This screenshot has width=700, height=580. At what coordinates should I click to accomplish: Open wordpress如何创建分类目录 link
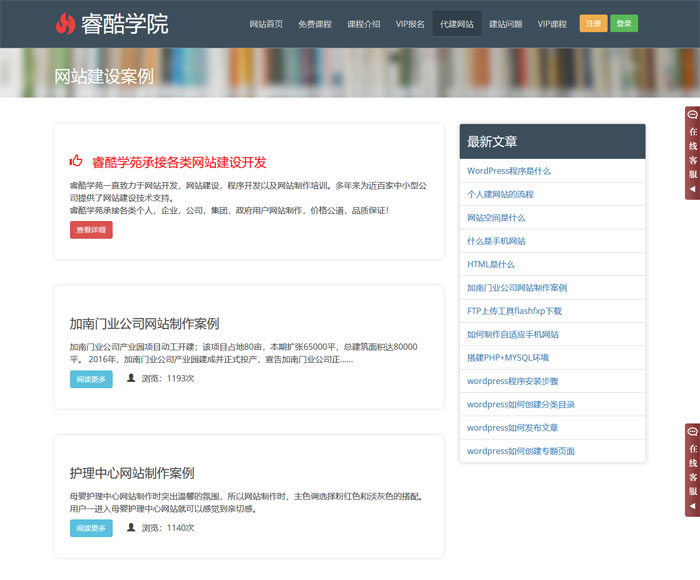(x=521, y=405)
